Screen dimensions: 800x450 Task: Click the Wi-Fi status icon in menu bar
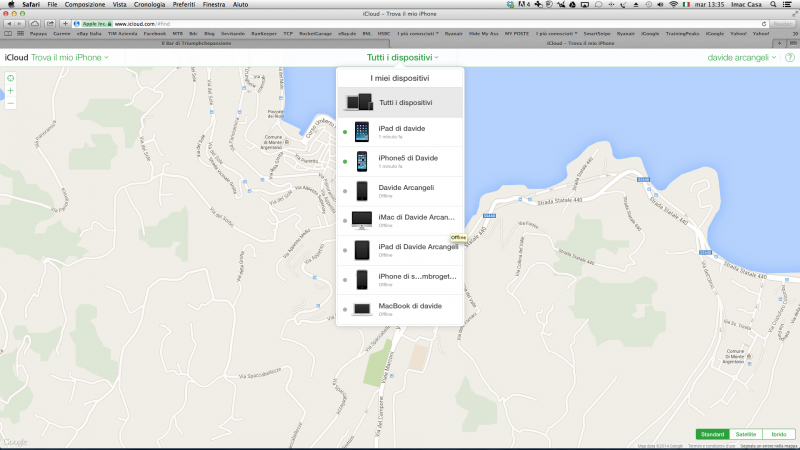coord(673,5)
